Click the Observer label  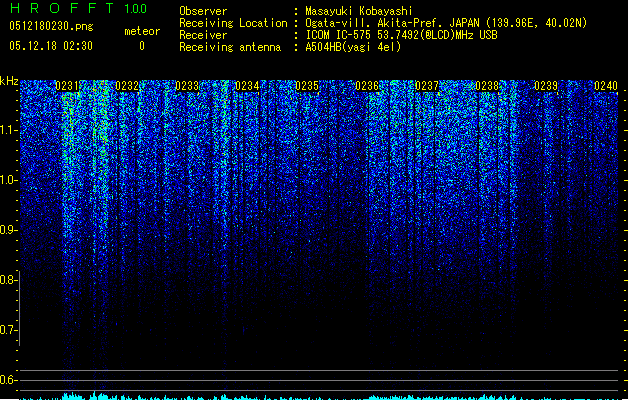[203, 11]
